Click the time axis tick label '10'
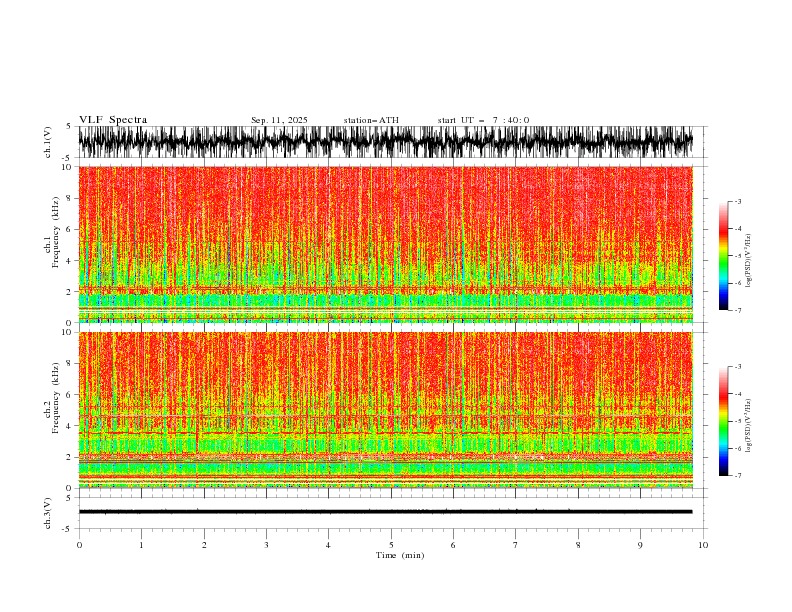The height and width of the screenshot is (612, 792). (703, 545)
